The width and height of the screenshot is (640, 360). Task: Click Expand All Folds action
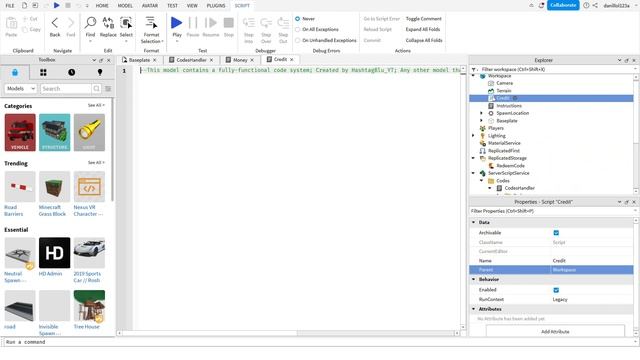(x=423, y=29)
